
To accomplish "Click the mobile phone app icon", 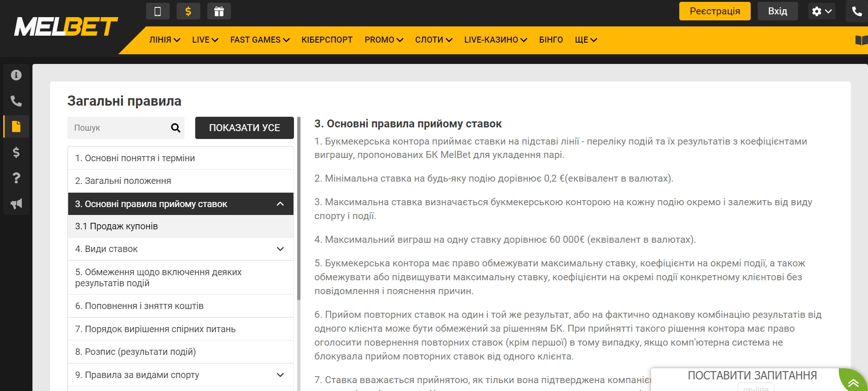I will pyautogui.click(x=158, y=11).
